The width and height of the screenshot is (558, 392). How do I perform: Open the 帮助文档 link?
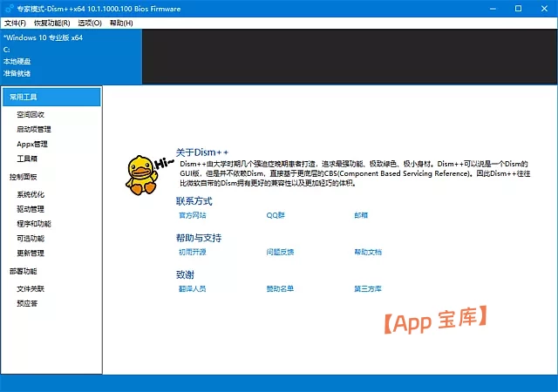click(368, 252)
